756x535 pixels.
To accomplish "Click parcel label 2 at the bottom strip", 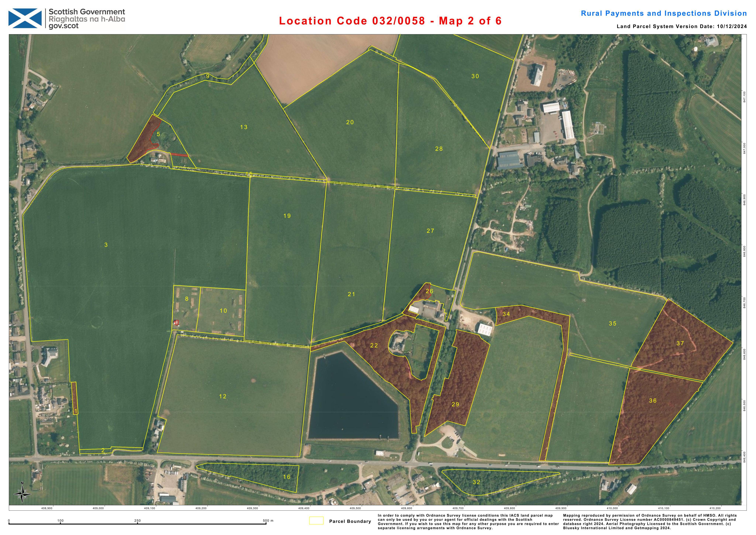I will click(103, 451).
